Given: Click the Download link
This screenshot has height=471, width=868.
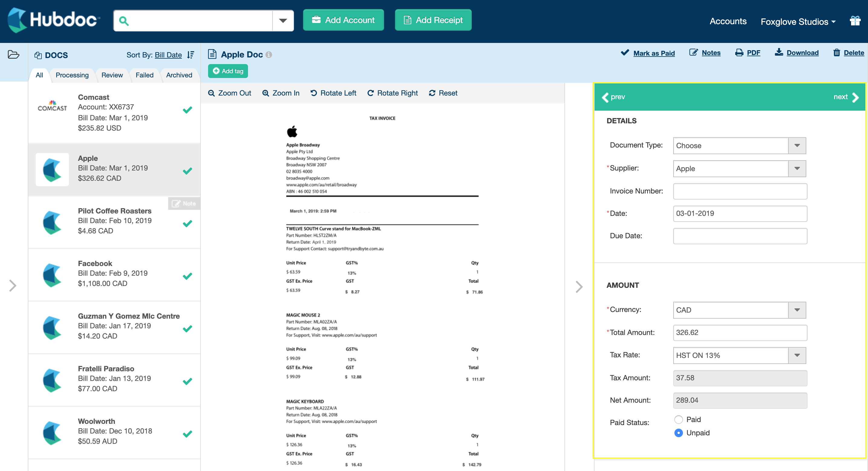Looking at the screenshot, I should [x=797, y=53].
